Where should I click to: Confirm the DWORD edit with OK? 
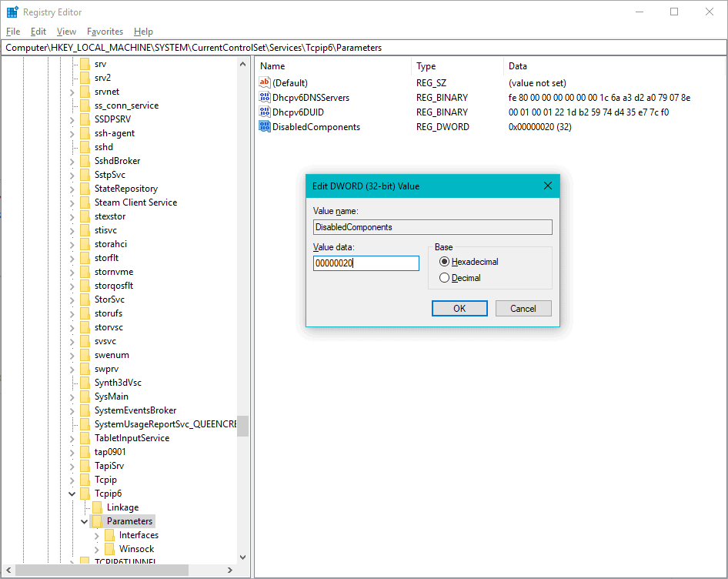click(459, 309)
